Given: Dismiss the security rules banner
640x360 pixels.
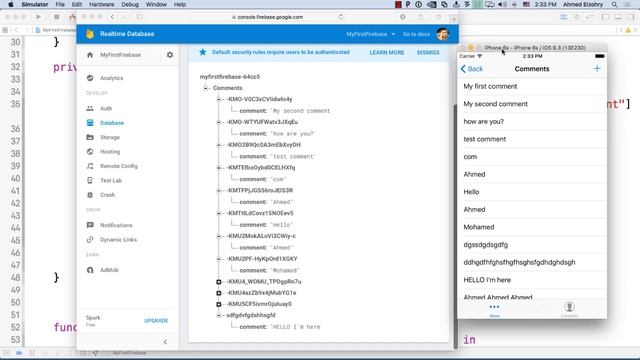Looking at the screenshot, I should (x=428, y=52).
